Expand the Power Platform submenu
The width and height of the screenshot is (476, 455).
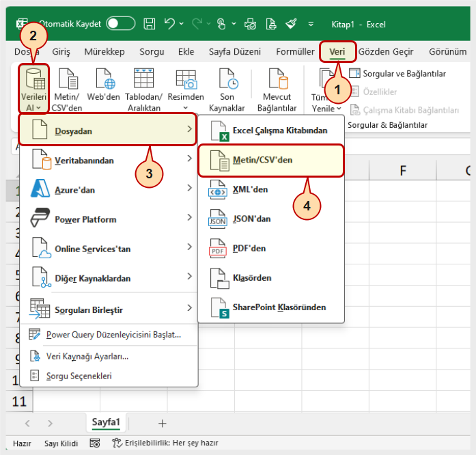click(109, 219)
